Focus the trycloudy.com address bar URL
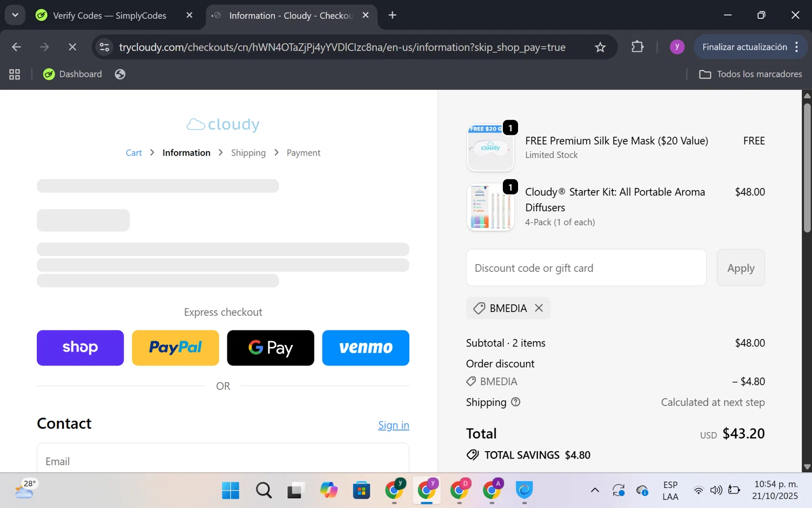The image size is (812, 508). click(x=342, y=47)
